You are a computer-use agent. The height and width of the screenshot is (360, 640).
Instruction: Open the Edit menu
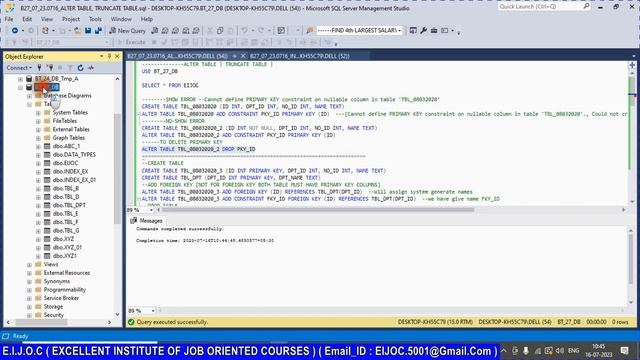(x=27, y=19)
